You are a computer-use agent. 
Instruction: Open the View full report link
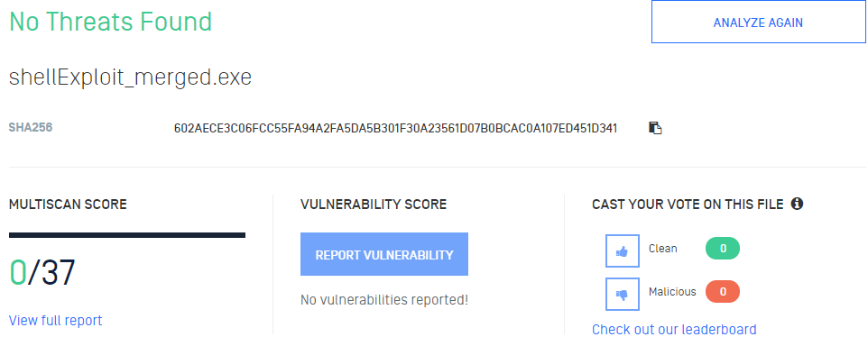tap(55, 321)
